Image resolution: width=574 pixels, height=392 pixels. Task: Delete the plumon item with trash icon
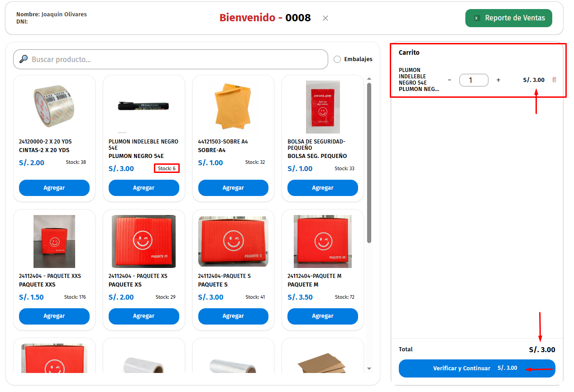click(x=554, y=80)
